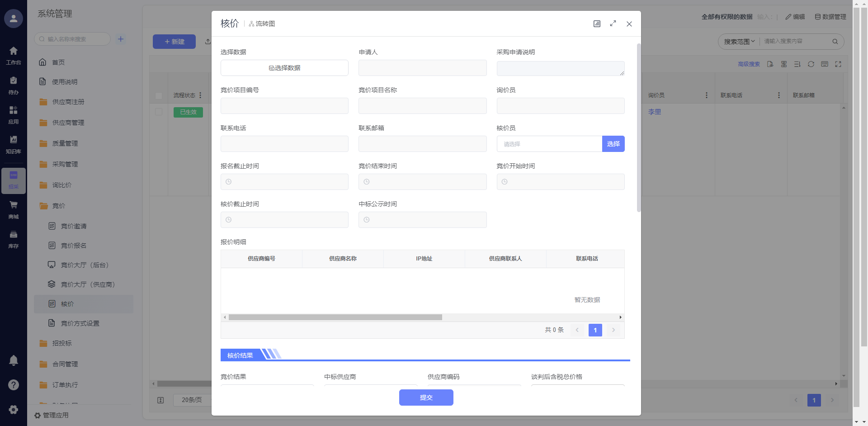Click the 选择数据 button
The image size is (868, 426).
(284, 68)
